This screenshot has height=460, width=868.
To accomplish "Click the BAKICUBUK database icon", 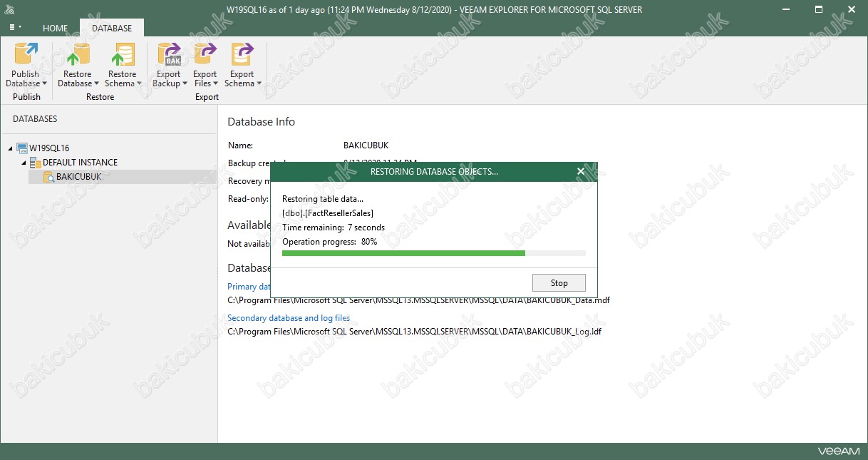I will pyautogui.click(x=48, y=177).
